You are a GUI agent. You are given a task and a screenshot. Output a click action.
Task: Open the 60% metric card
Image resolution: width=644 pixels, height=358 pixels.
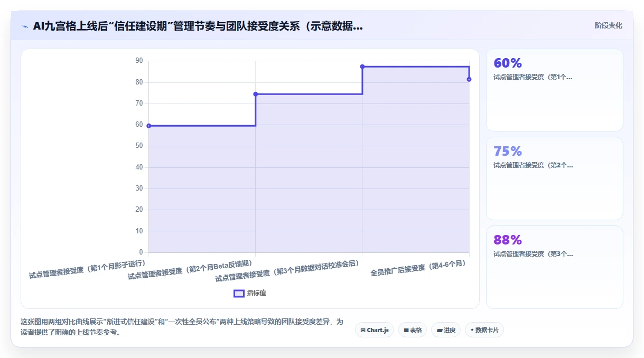click(x=555, y=90)
